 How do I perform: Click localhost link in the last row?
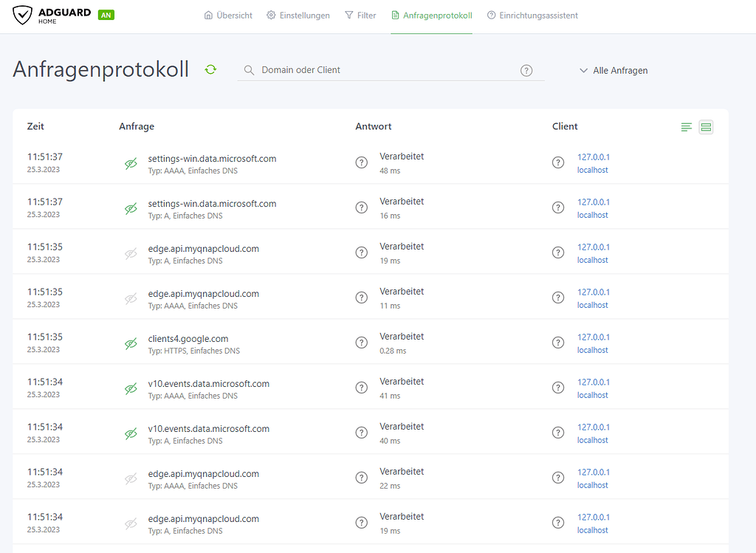pyautogui.click(x=593, y=530)
